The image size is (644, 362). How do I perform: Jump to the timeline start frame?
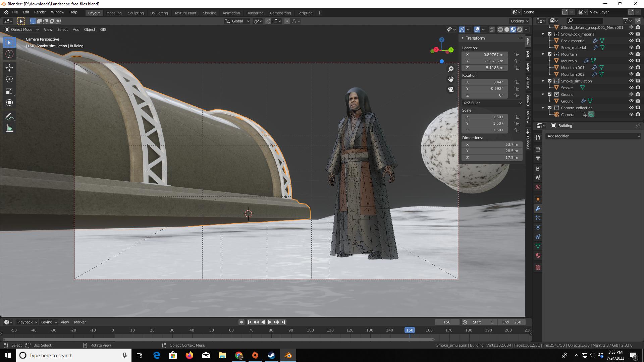pos(250,322)
